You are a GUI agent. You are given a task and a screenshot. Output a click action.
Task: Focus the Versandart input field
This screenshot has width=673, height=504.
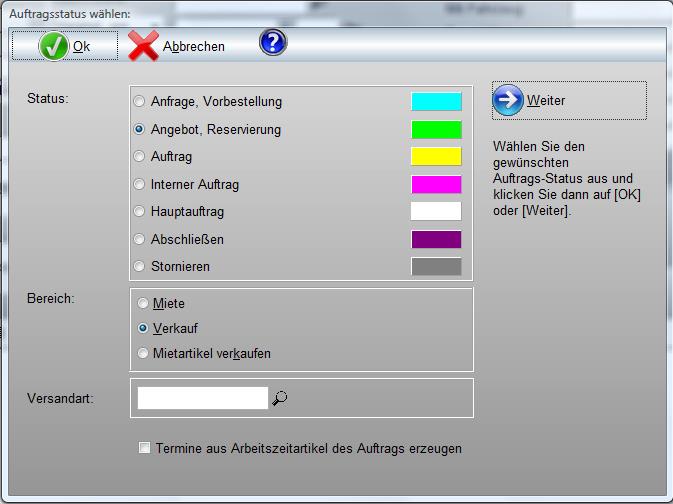click(x=203, y=398)
